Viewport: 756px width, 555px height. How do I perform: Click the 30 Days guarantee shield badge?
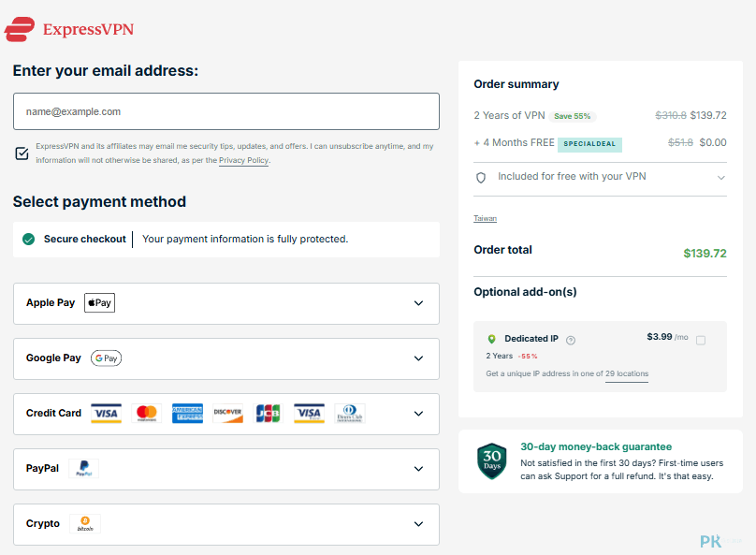tap(492, 461)
